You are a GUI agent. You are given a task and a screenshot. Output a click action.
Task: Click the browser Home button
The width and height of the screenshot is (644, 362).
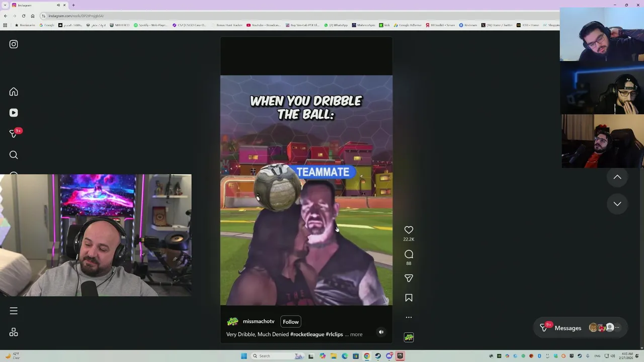(32, 16)
